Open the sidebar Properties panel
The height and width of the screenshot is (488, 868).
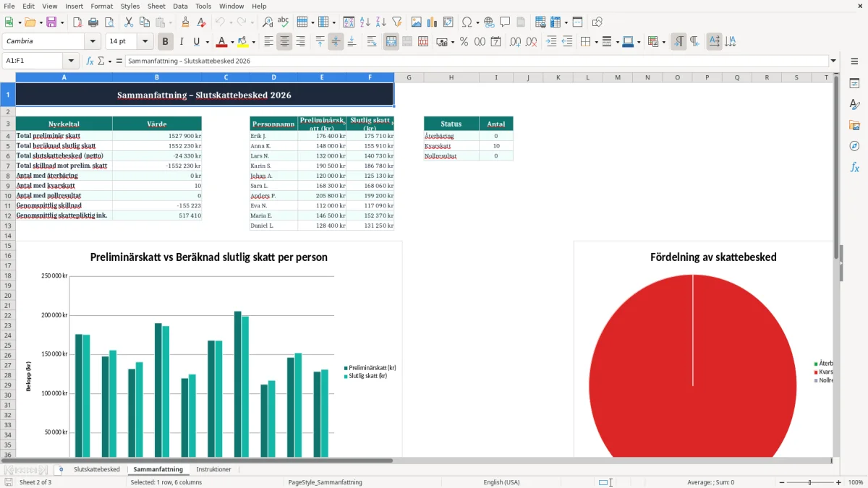[854, 84]
